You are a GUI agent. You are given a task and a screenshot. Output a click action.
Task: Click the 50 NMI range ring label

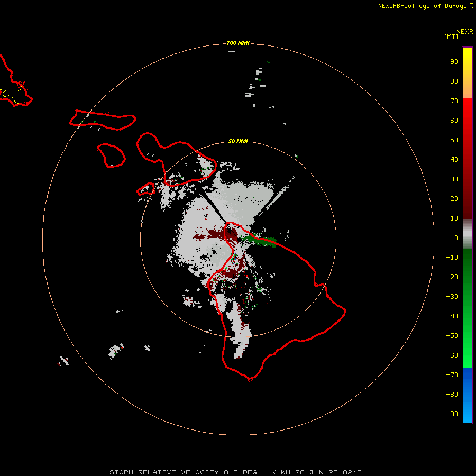tap(238, 141)
